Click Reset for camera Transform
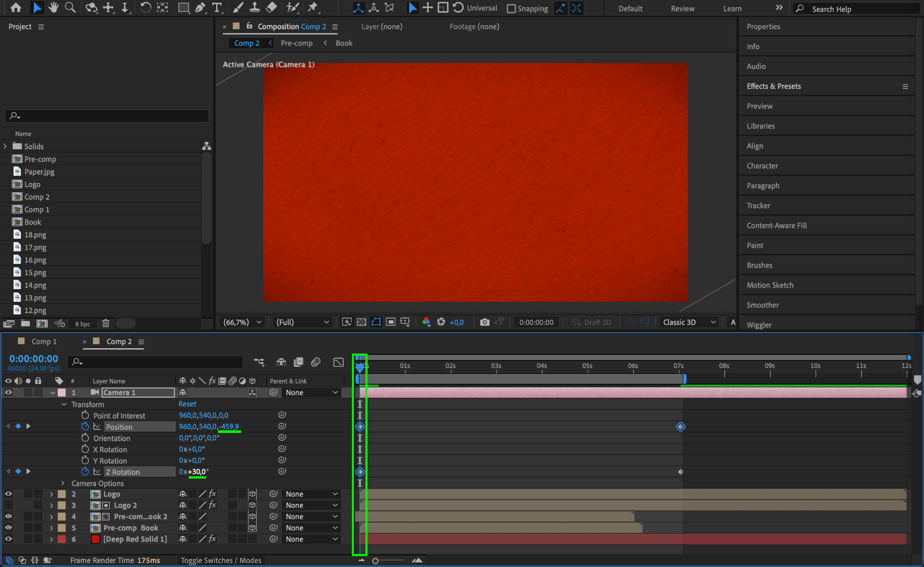The image size is (924, 567). pos(187,404)
